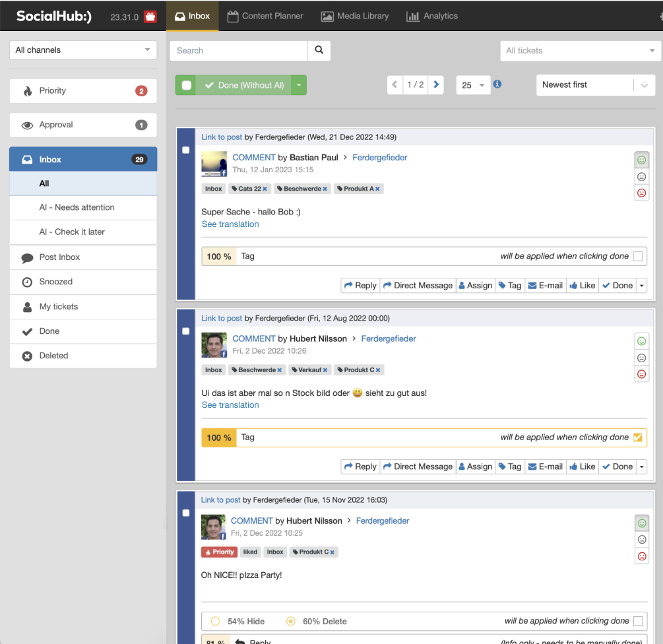Expand more actions on Bastian Paul ticket
Screen dimensions: 663x644
tap(641, 286)
